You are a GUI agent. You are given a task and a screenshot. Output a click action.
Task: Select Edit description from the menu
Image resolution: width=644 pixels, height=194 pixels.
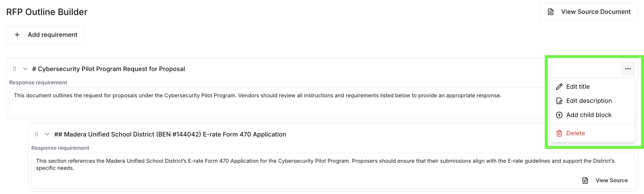(x=589, y=101)
